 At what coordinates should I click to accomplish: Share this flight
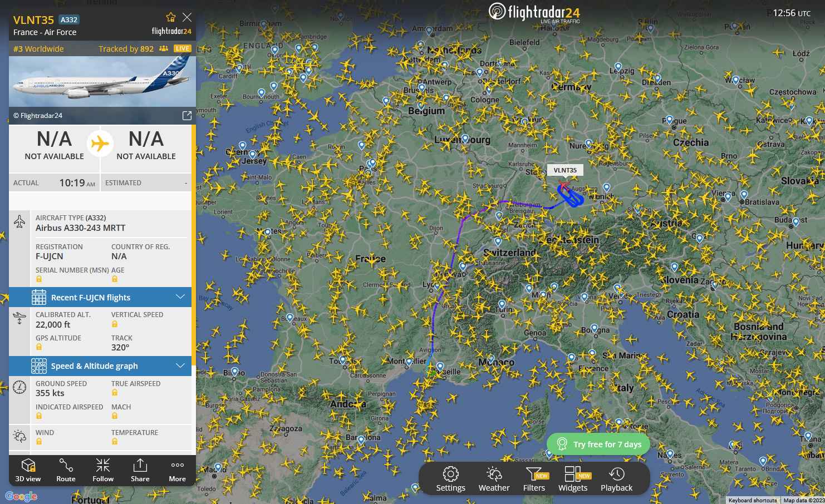pos(140,470)
